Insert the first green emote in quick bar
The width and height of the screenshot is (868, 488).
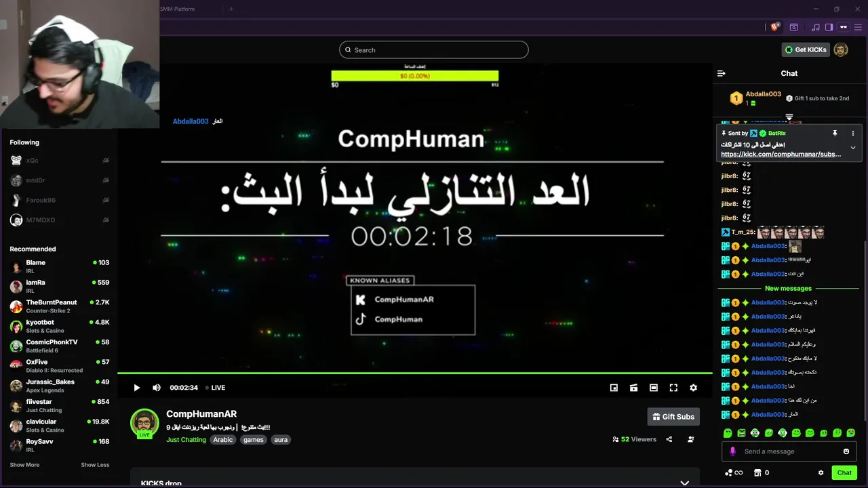[x=728, y=433]
